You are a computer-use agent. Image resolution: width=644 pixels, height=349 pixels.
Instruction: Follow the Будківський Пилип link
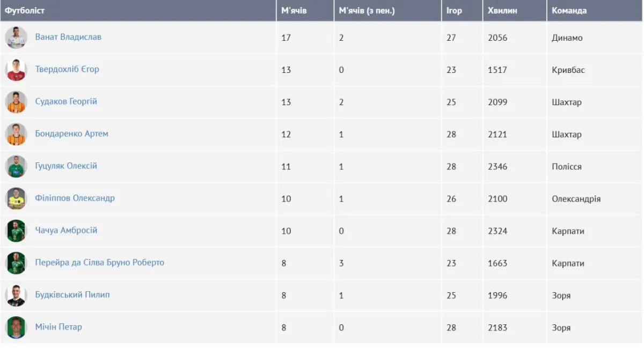click(x=72, y=294)
